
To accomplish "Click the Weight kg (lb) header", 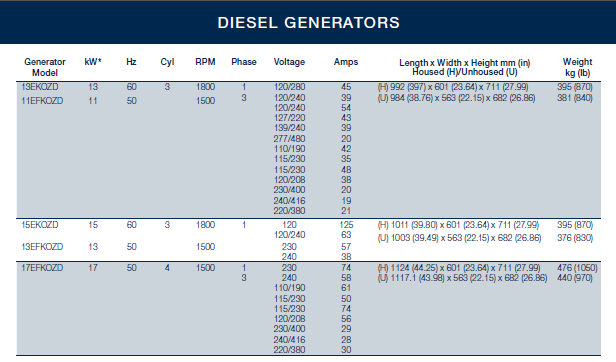I will [578, 67].
